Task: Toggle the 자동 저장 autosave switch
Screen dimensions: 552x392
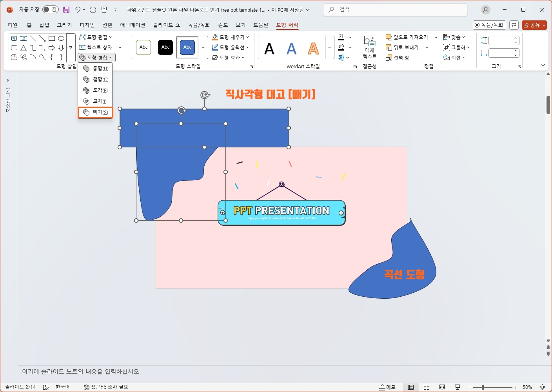Action: coord(51,9)
